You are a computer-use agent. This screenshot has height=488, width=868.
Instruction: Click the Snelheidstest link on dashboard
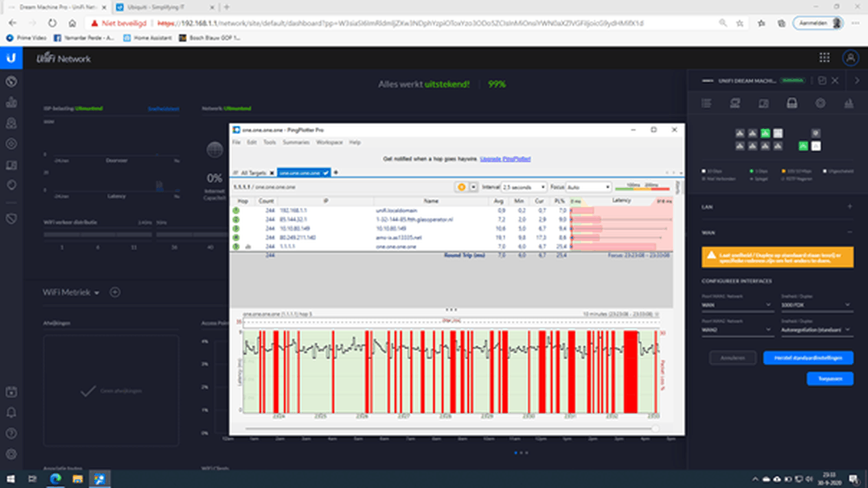click(x=164, y=109)
